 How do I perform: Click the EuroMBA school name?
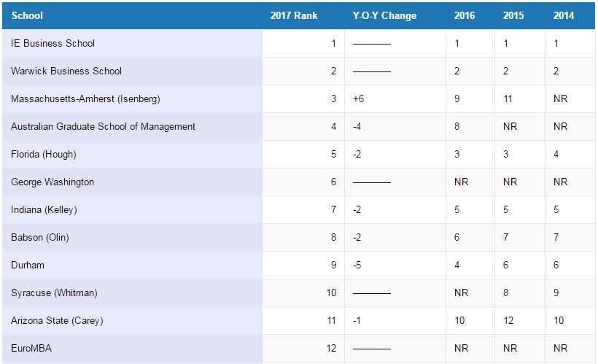[x=31, y=349]
